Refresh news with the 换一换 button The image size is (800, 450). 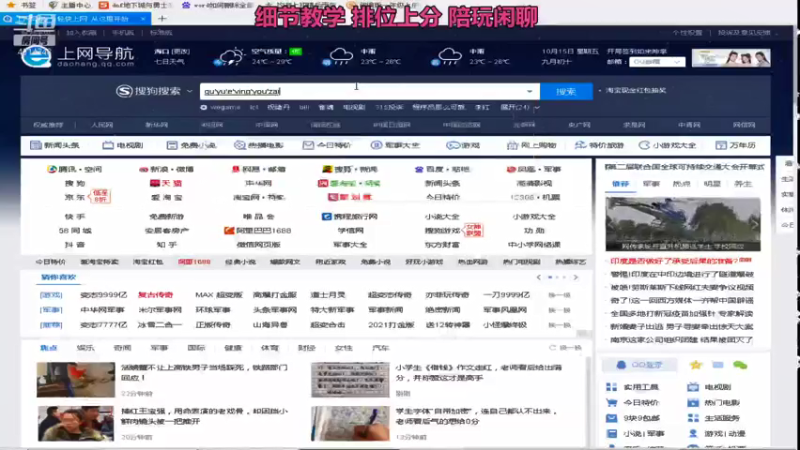(x=565, y=348)
